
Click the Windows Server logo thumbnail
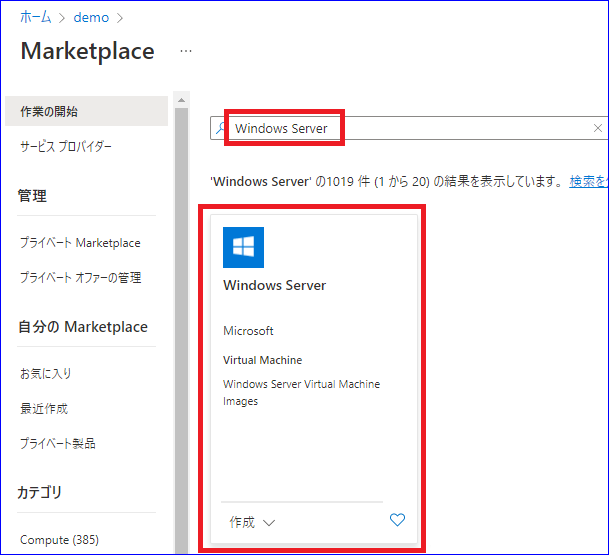pyautogui.click(x=244, y=247)
